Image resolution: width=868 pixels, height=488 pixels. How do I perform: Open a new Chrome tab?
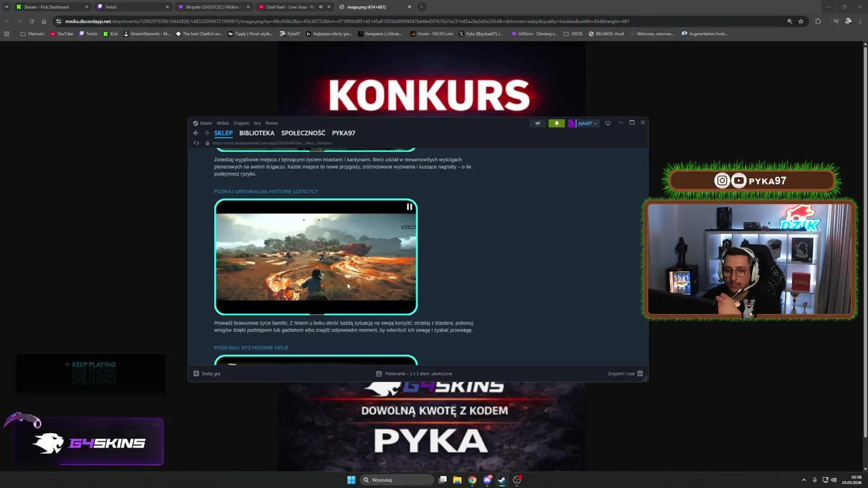point(421,7)
